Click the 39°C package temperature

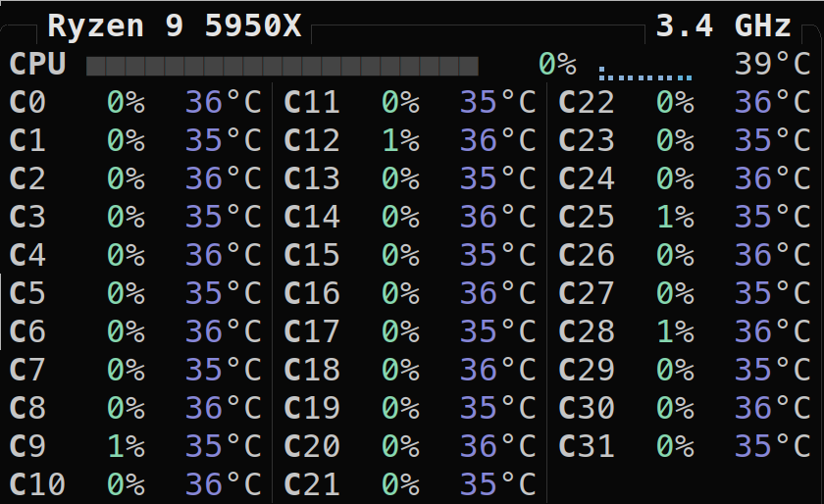coord(772,65)
